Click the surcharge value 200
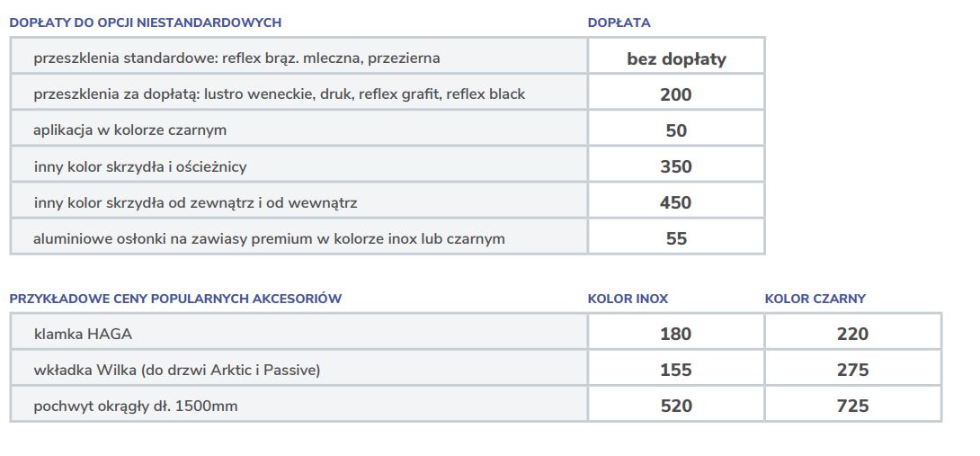 tap(676, 94)
